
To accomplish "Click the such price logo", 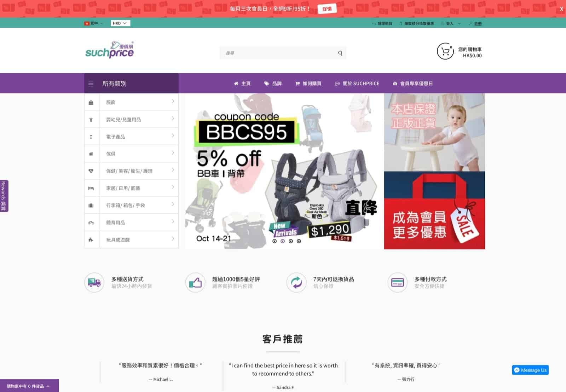I will click(x=110, y=50).
